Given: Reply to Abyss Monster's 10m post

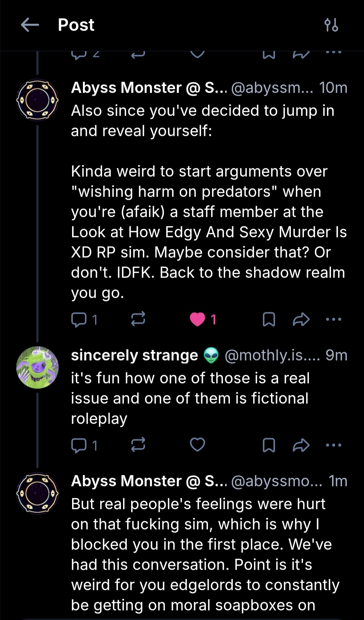Looking at the screenshot, I should [x=79, y=319].
